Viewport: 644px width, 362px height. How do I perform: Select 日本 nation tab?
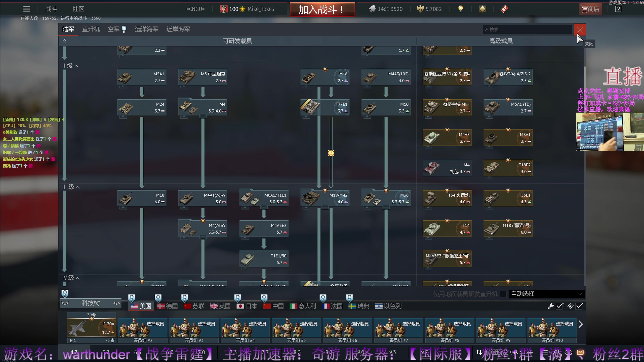pos(247,306)
